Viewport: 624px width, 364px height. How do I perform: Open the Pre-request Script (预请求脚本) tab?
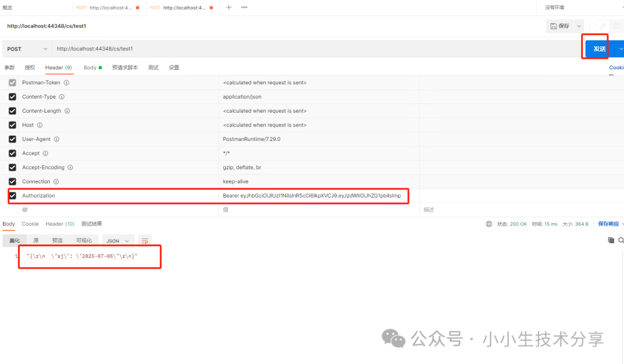pyautogui.click(x=125, y=68)
